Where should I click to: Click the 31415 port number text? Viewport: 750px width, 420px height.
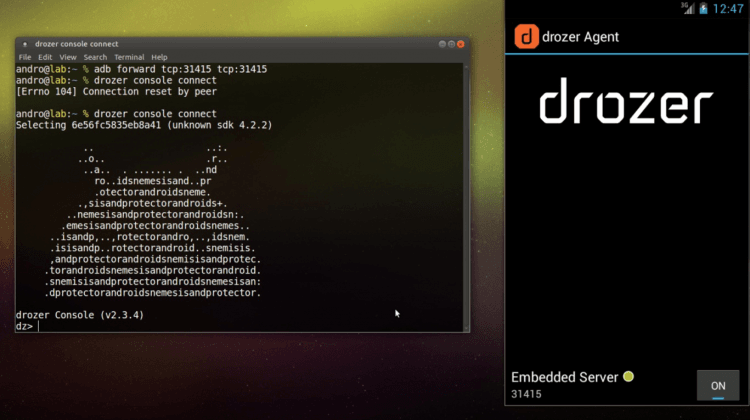(526, 394)
